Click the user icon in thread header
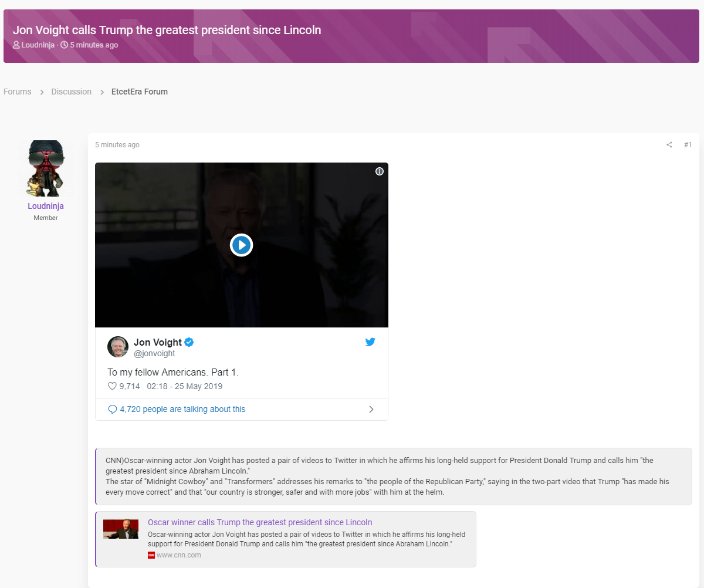The image size is (704, 588). [16, 45]
